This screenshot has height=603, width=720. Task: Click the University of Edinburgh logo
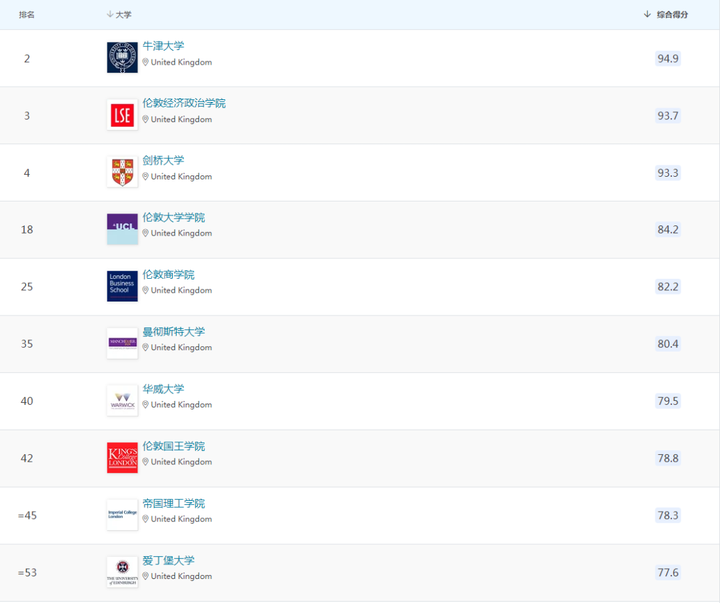tap(122, 572)
